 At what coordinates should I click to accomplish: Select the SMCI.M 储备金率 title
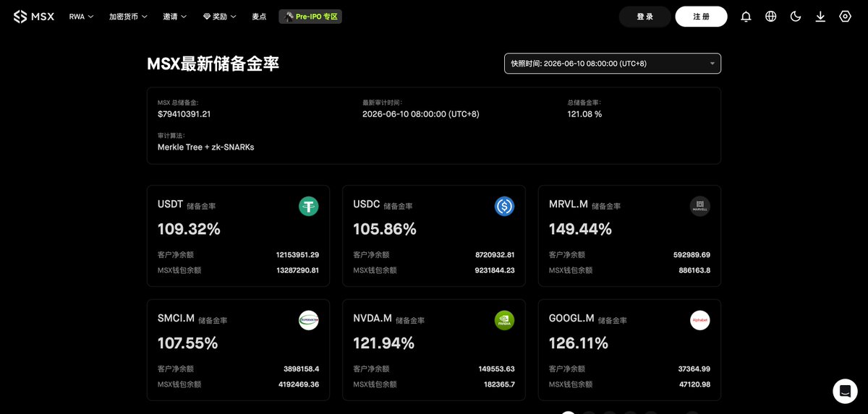(x=192, y=319)
